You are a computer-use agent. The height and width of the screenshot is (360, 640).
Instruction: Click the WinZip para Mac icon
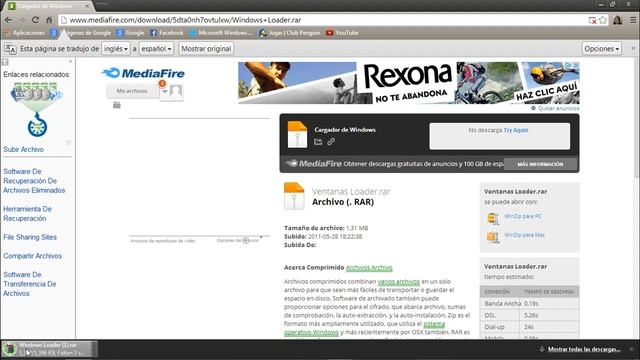tap(493, 237)
